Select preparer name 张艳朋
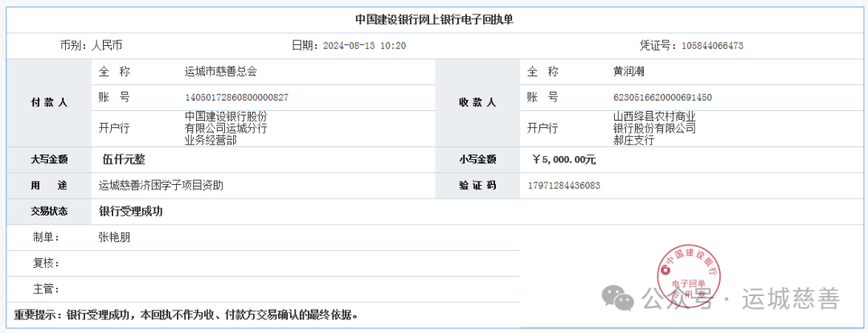 pyautogui.click(x=115, y=238)
